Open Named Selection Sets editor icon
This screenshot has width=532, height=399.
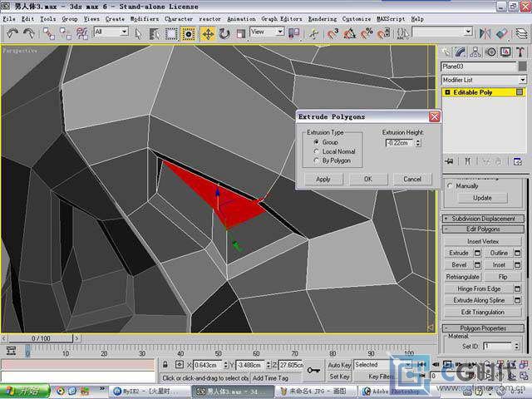[x=402, y=33]
